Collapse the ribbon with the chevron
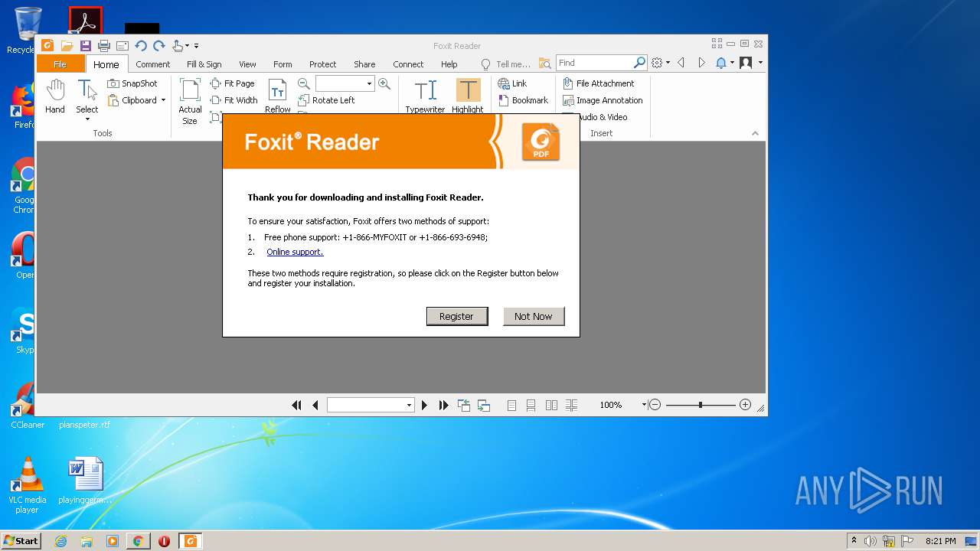The width and height of the screenshot is (980, 551). 755,133
